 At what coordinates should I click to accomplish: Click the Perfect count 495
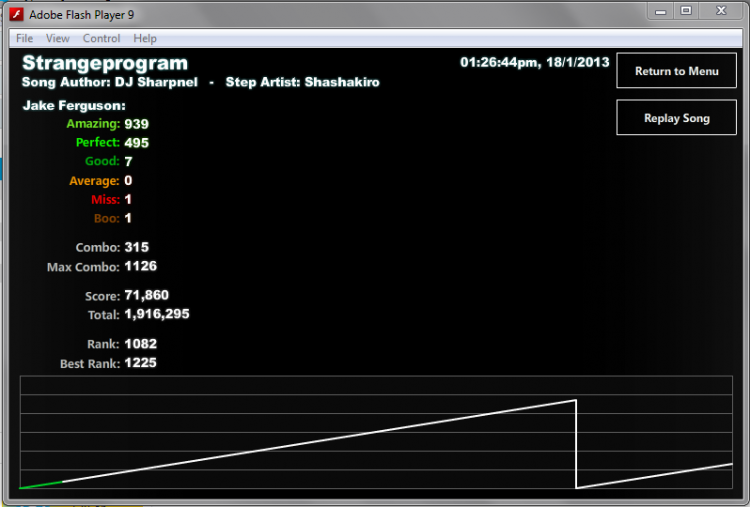pyautogui.click(x=136, y=143)
